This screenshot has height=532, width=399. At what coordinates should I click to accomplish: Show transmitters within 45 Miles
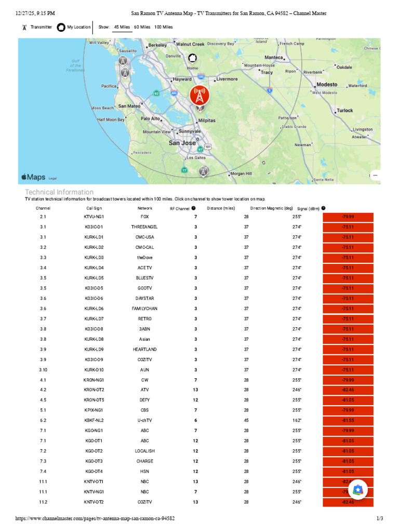(122, 27)
